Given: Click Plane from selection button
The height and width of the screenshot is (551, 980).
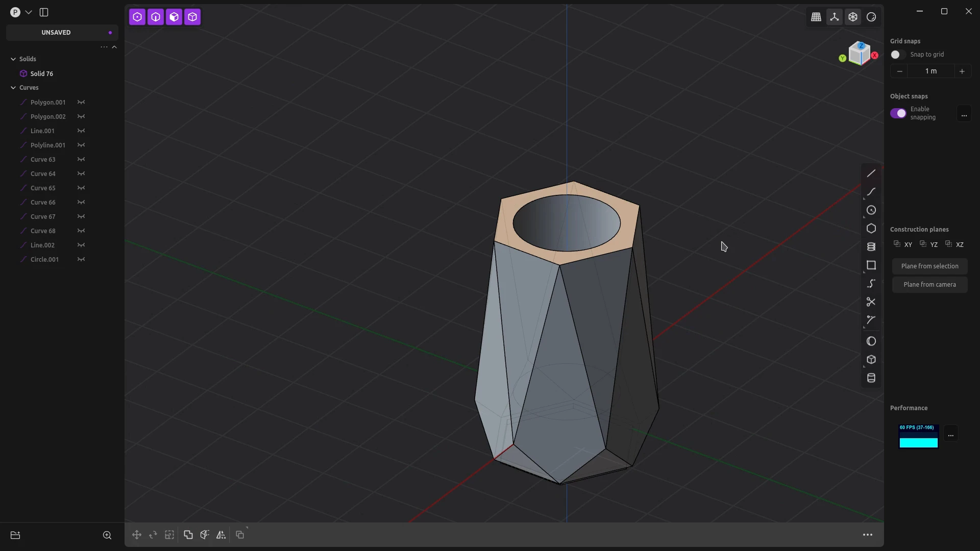Looking at the screenshot, I should (x=930, y=266).
